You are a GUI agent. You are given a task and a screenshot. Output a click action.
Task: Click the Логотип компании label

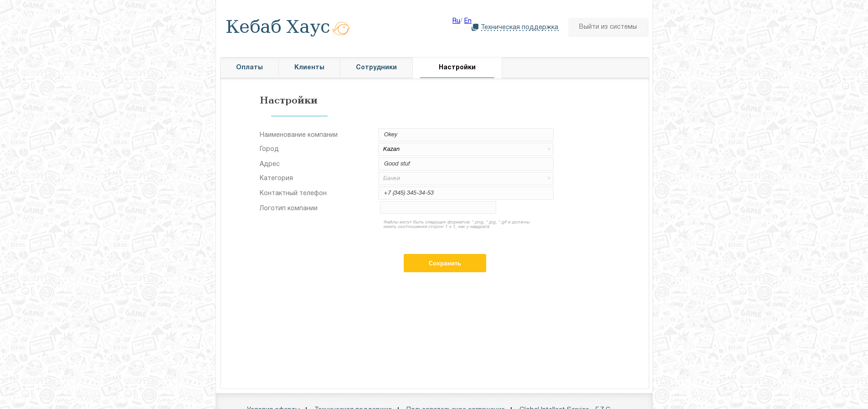pos(288,208)
